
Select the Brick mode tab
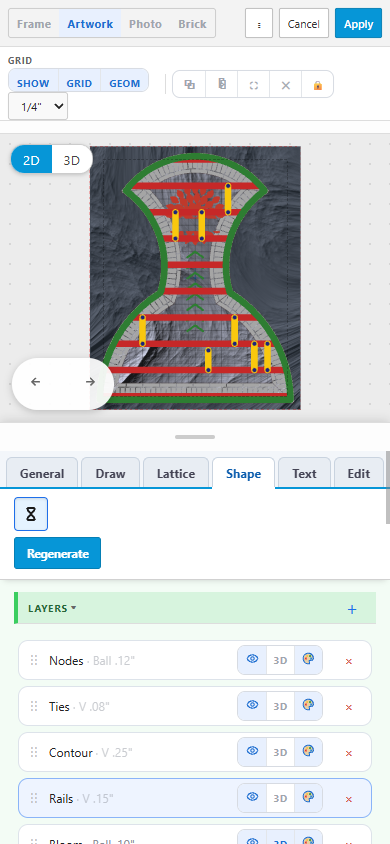[192, 24]
